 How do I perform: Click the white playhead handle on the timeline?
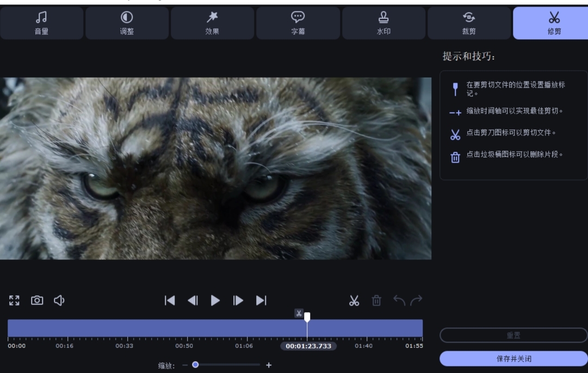(x=307, y=317)
